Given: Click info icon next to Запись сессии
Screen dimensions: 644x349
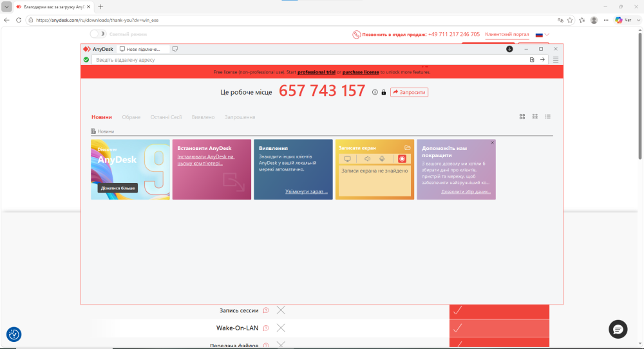Looking at the screenshot, I should [x=266, y=310].
